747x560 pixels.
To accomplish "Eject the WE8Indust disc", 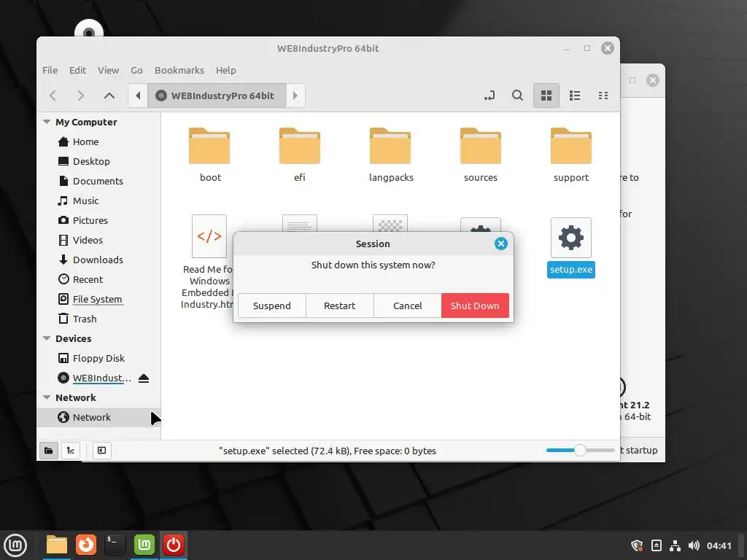I will pos(144,378).
